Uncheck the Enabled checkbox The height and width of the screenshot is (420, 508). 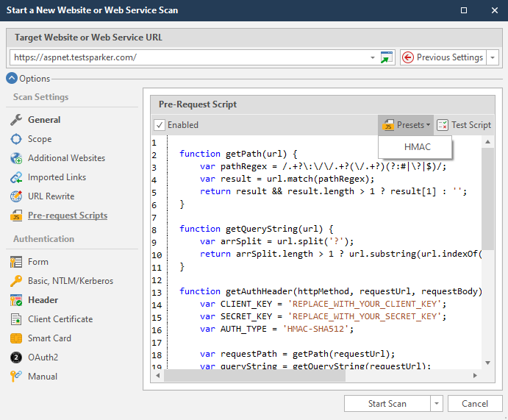[160, 125]
